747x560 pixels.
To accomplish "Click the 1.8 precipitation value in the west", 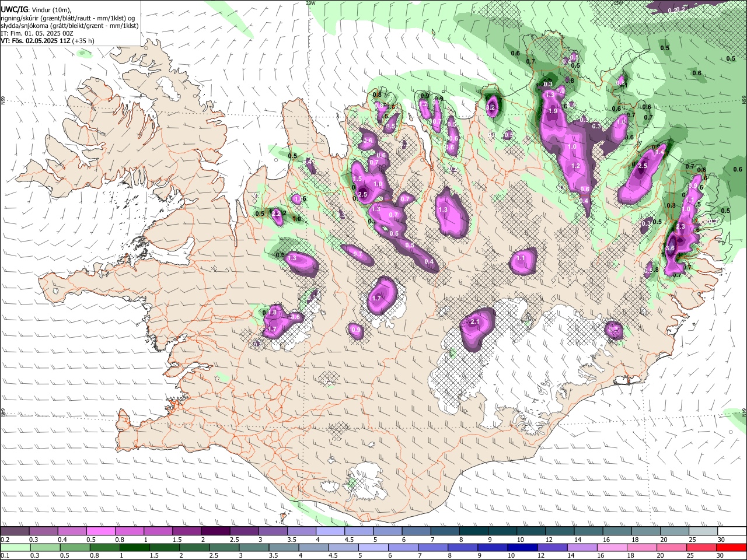I will (x=272, y=313).
